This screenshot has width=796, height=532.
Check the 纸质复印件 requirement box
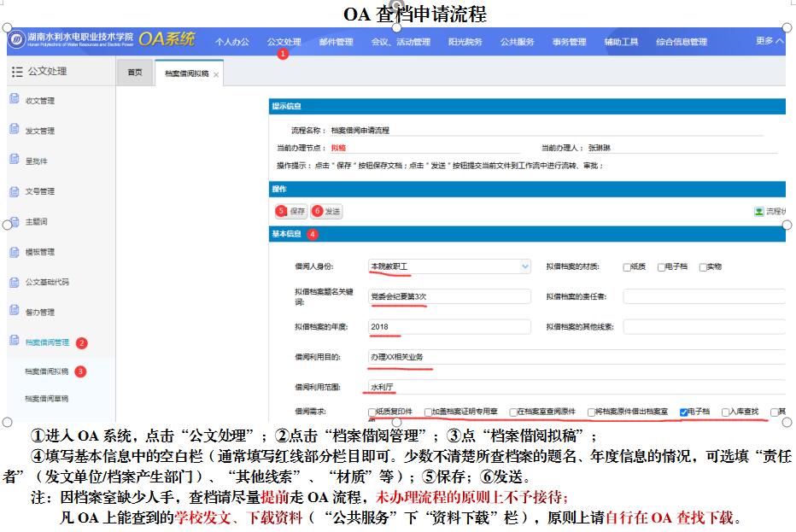(x=372, y=412)
